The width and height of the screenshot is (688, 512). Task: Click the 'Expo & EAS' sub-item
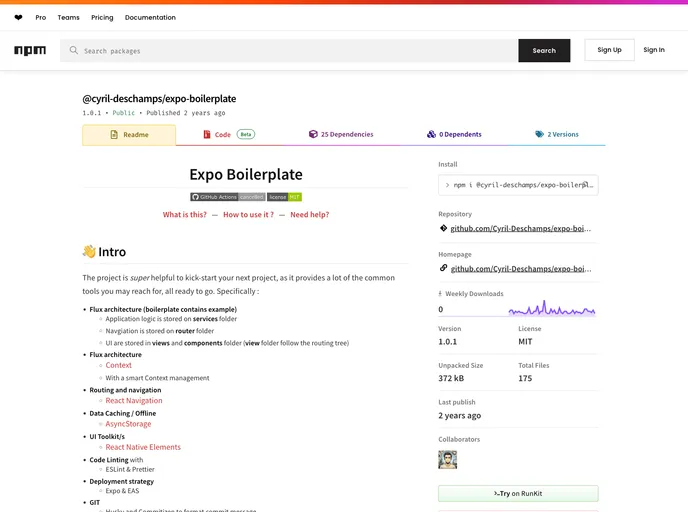[x=122, y=491]
